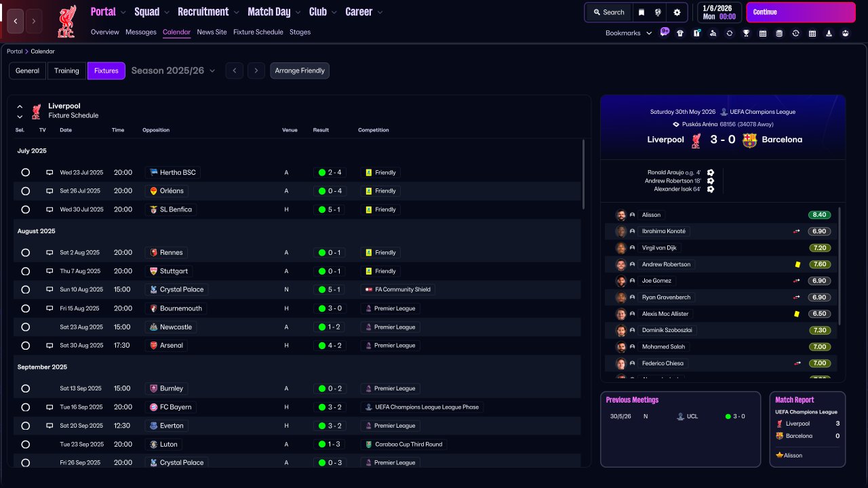Open settings gear icon

[677, 12]
